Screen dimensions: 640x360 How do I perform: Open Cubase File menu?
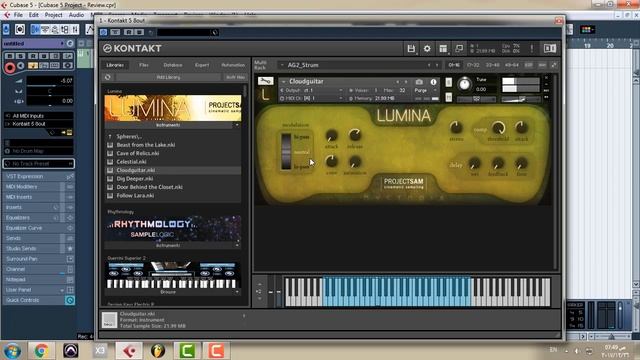[x=18, y=15]
